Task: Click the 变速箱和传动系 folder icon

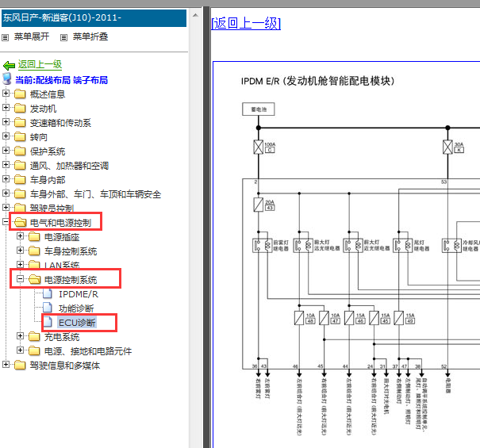Action: click(20, 122)
